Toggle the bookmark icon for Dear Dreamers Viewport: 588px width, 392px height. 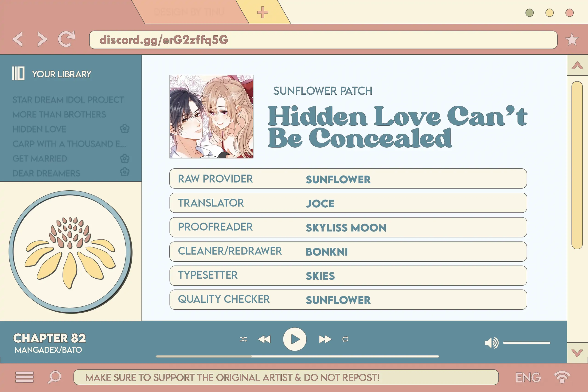124,173
